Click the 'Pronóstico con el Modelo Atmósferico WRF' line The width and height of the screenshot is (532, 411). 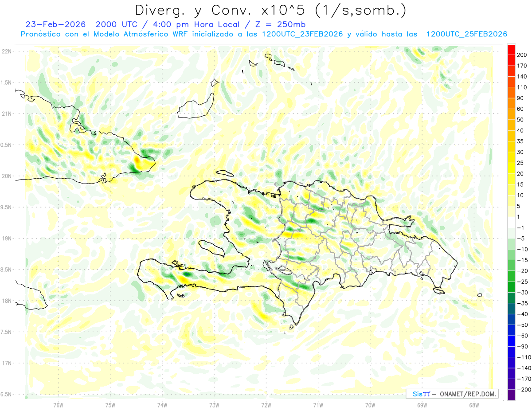coord(105,34)
